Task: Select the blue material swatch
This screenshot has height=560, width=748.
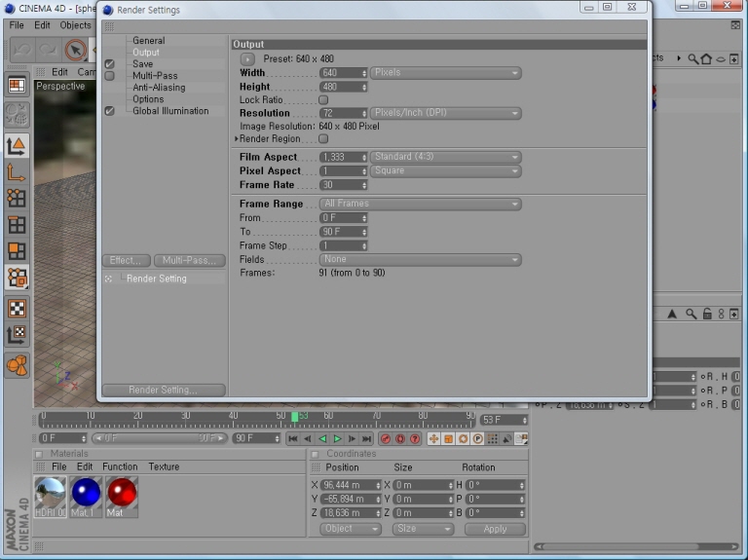Action: point(87,493)
